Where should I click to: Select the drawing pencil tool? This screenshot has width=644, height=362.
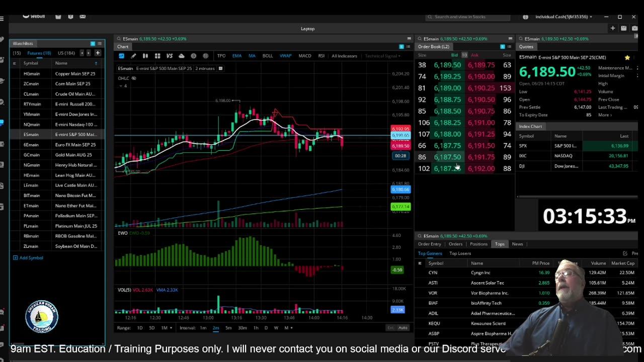click(x=133, y=56)
